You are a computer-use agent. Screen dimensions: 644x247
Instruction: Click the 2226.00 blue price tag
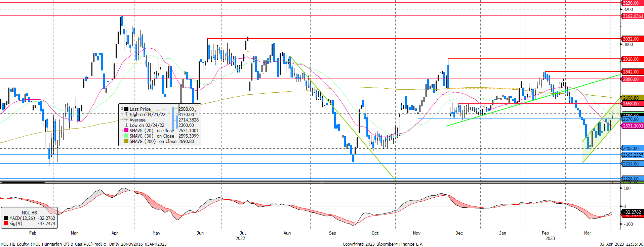point(632,179)
